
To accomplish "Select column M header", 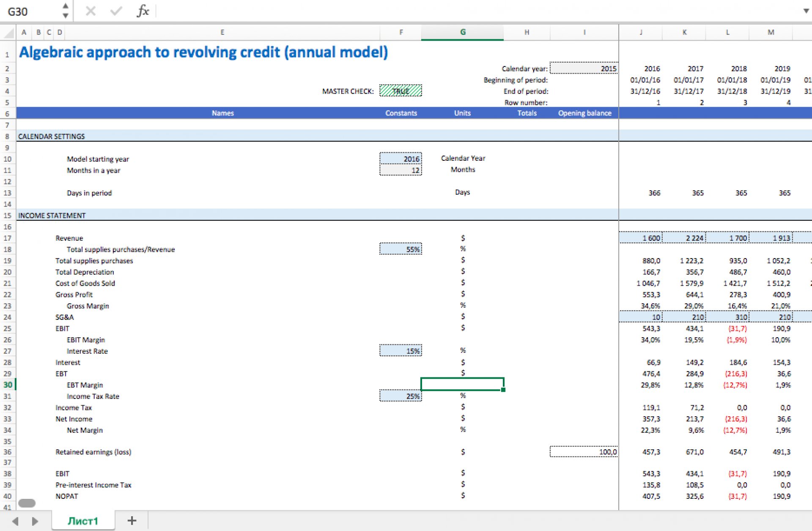I will click(x=771, y=32).
